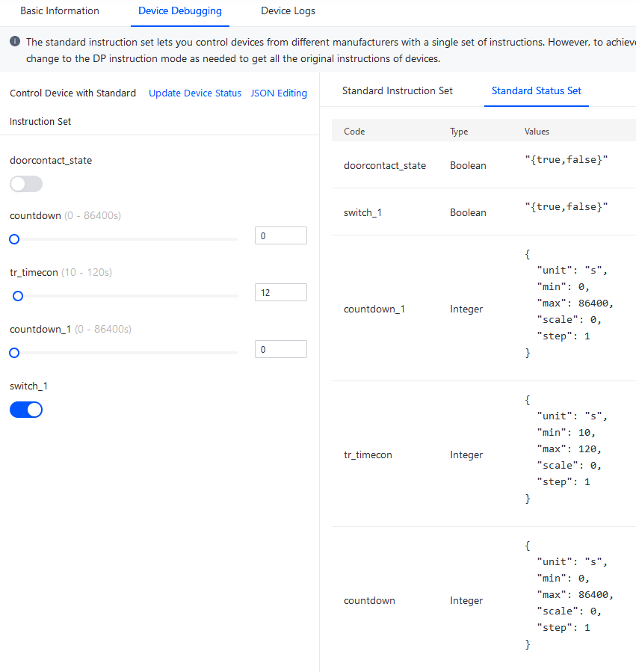Click the Update Device Status link
636x672 pixels.
tap(195, 93)
